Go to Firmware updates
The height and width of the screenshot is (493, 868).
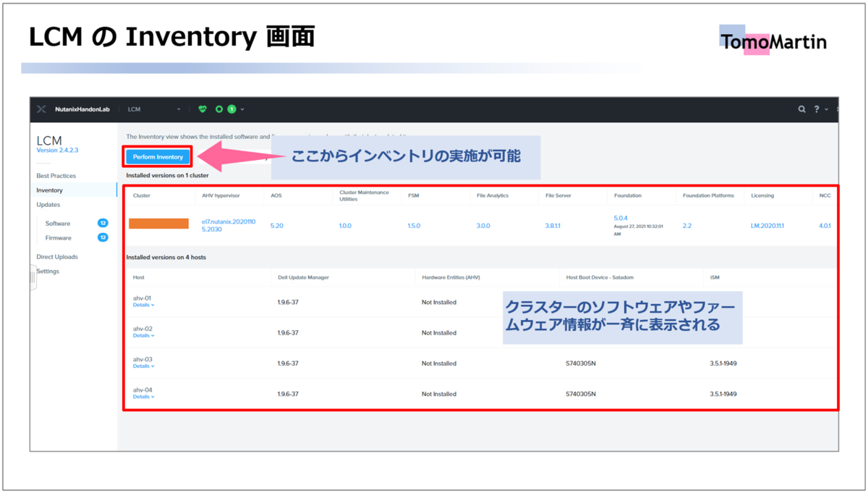coord(59,237)
